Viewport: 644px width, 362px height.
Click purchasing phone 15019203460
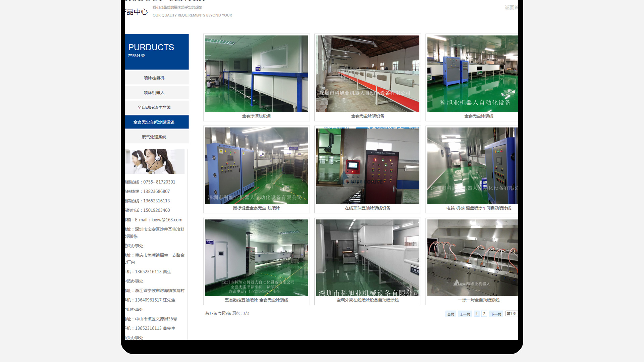156,210
